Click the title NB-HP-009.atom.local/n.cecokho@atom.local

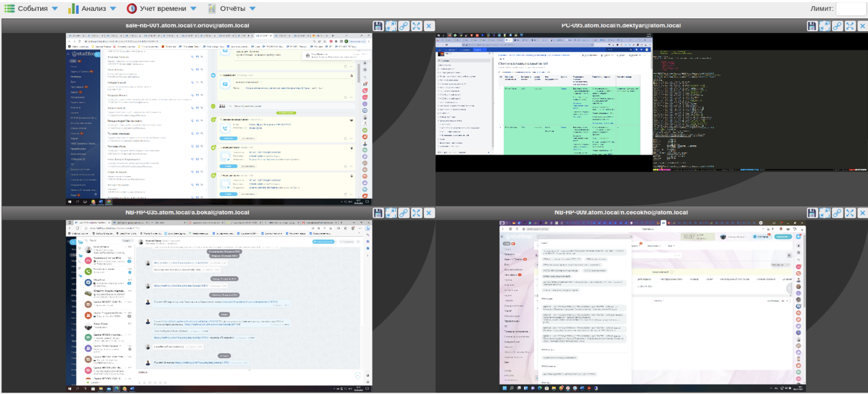click(x=621, y=212)
